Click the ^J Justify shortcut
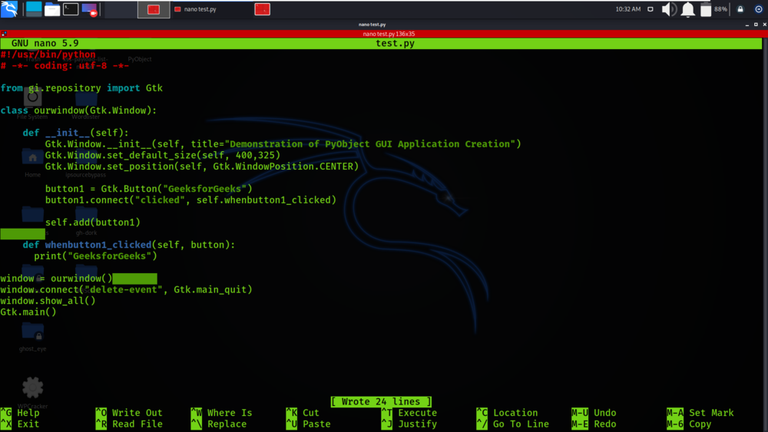768x432 pixels. coord(409,424)
